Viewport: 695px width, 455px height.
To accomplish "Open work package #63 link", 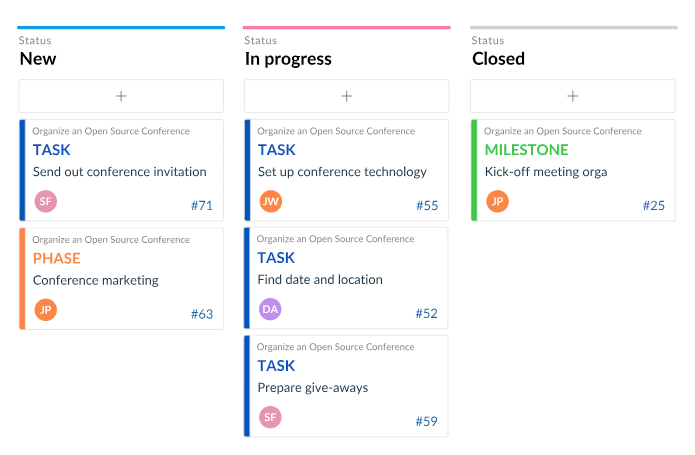I will pos(201,314).
